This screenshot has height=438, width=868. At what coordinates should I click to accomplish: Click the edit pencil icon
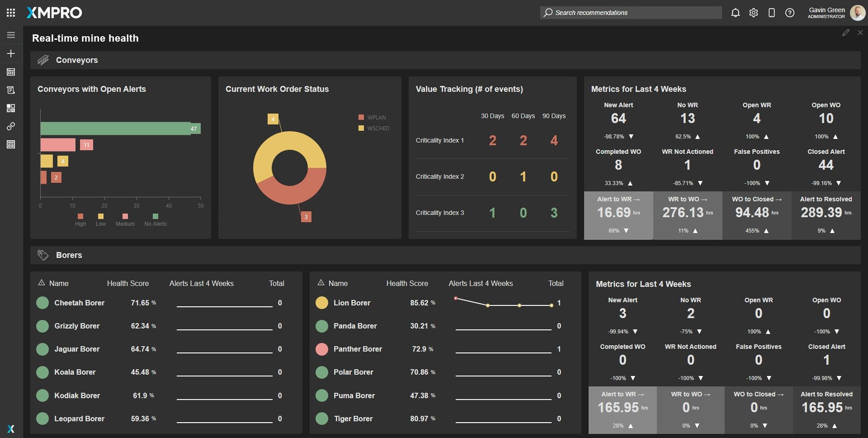(x=845, y=33)
